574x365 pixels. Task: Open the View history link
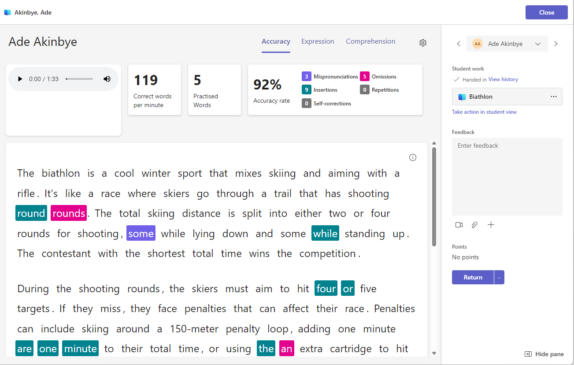pyautogui.click(x=503, y=79)
